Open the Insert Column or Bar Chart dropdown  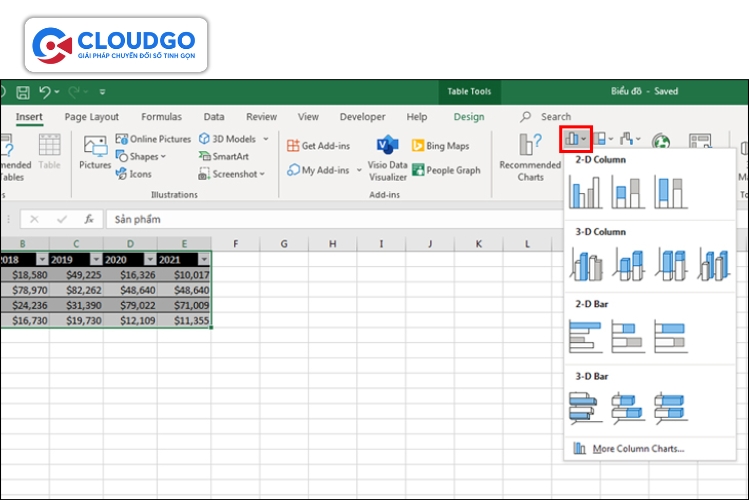pos(576,140)
